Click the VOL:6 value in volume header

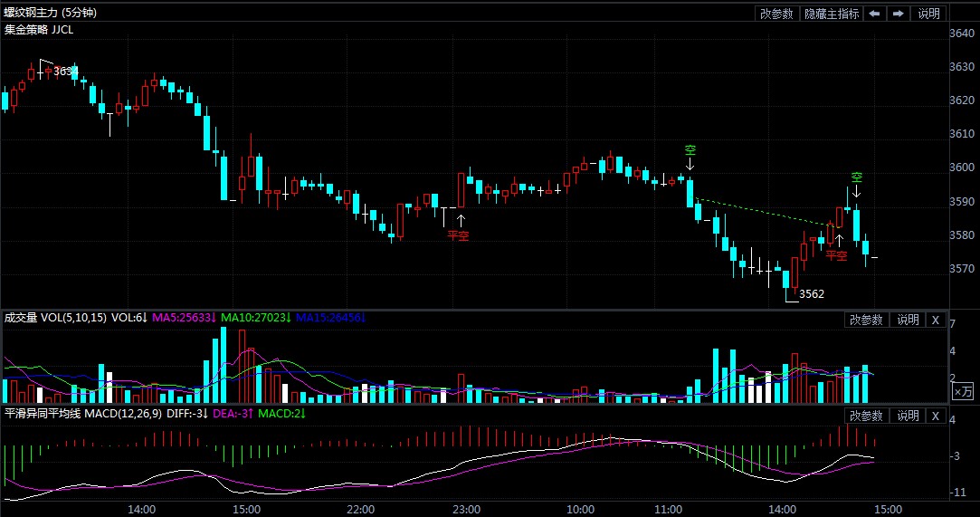tap(129, 318)
